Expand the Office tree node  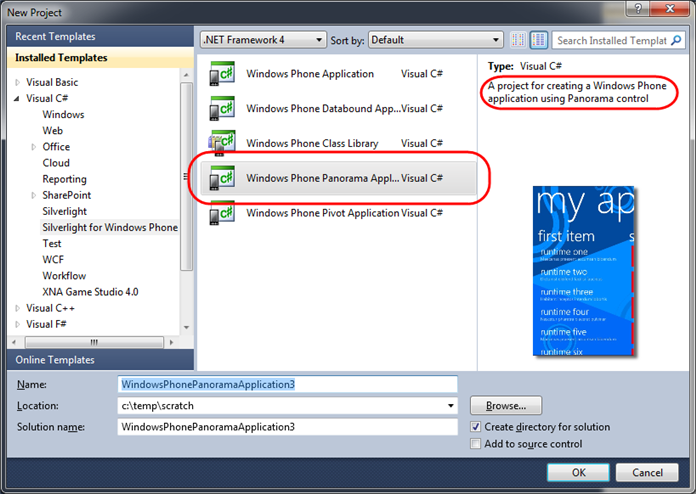[34, 147]
